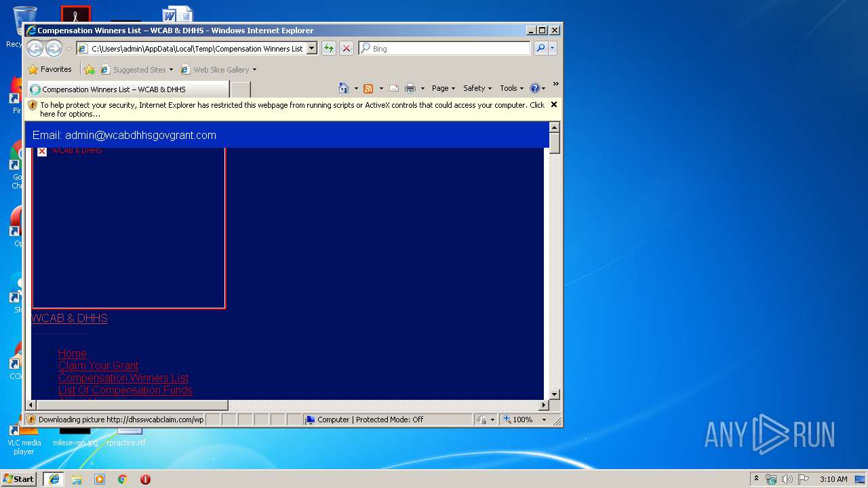This screenshot has width=868, height=488.
Task: Show hidden system tray icons
Action: click(x=757, y=479)
